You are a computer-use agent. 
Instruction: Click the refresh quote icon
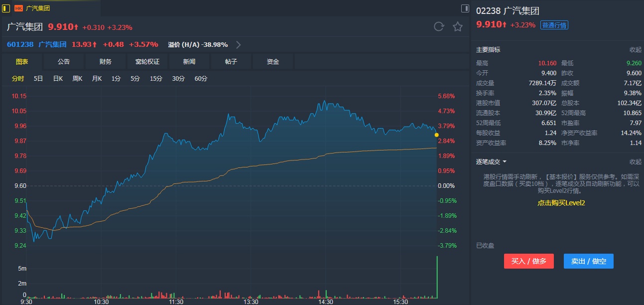pyautogui.click(x=439, y=27)
